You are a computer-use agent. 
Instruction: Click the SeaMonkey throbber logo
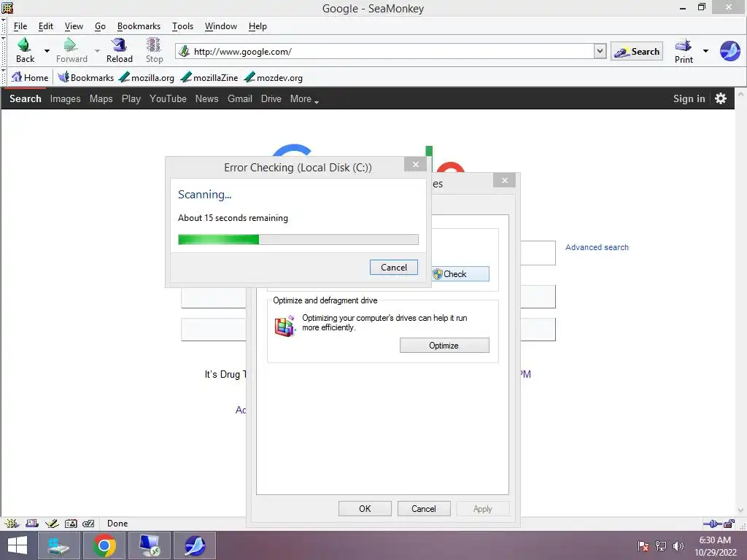pos(729,51)
